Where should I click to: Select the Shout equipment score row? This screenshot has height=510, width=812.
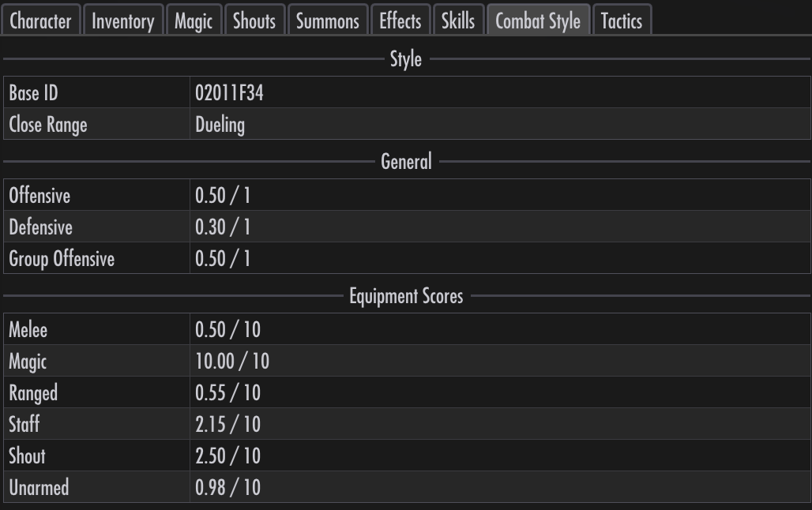407,456
